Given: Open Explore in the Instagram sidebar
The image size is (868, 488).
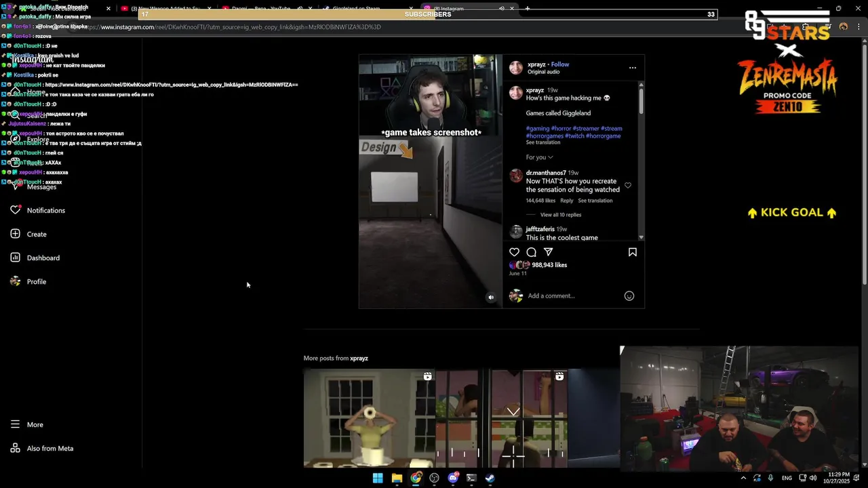Looking at the screenshot, I should click(30, 139).
